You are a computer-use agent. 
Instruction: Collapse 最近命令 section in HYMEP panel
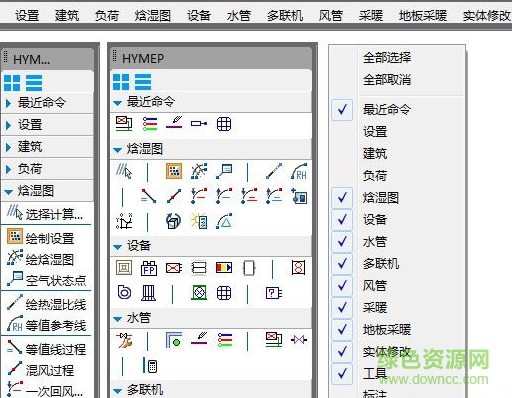coord(117,103)
